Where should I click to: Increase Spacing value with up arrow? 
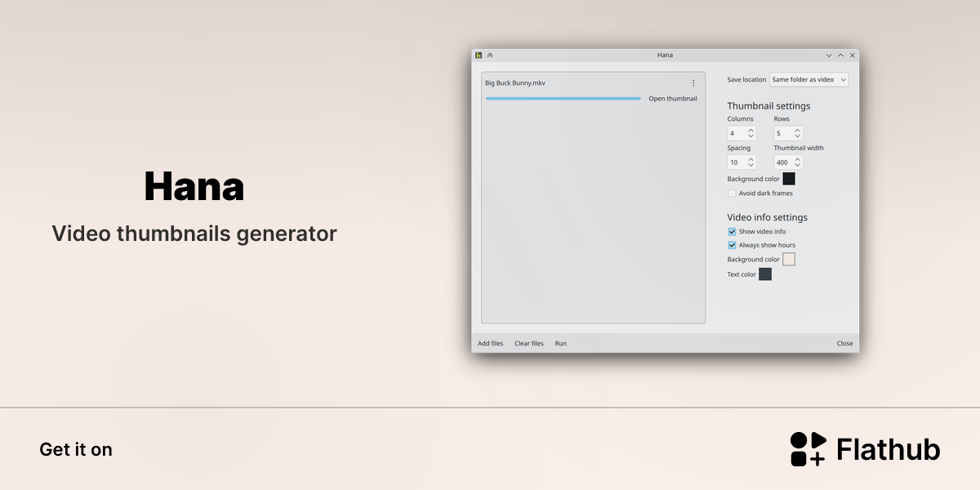click(751, 159)
